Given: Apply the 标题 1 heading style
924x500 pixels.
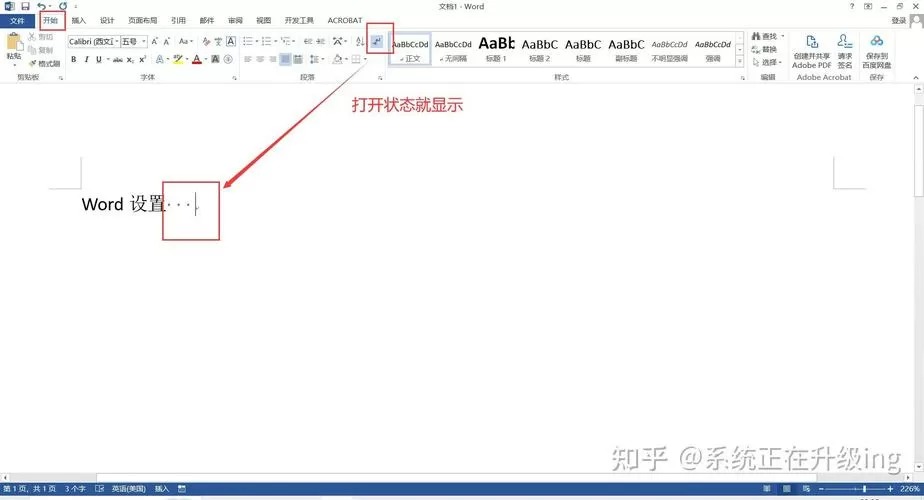Looking at the screenshot, I should pyautogui.click(x=496, y=49).
